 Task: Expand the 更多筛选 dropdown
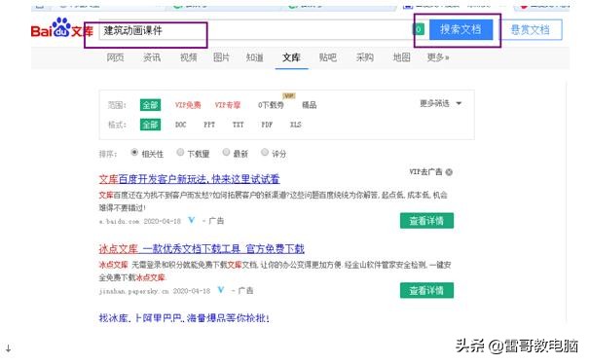(440, 103)
